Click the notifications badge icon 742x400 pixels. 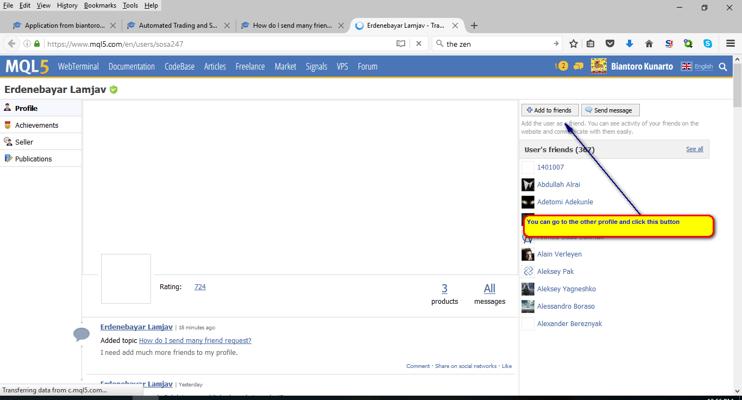click(562, 67)
